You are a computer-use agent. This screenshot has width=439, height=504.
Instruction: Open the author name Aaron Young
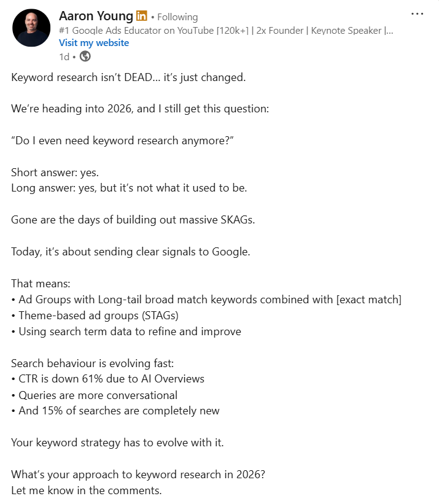(96, 16)
